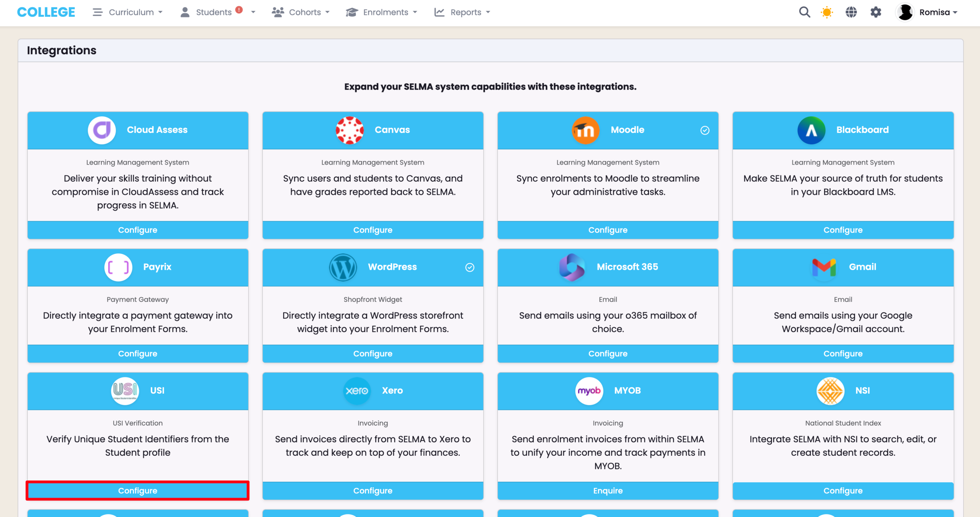Screen dimensions: 980x517
Task: Click the search magnifier icon
Action: (x=804, y=12)
